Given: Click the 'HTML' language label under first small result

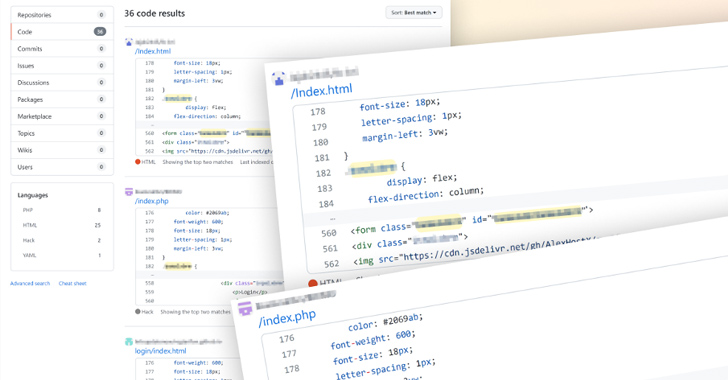Looking at the screenshot, I should coord(149,162).
